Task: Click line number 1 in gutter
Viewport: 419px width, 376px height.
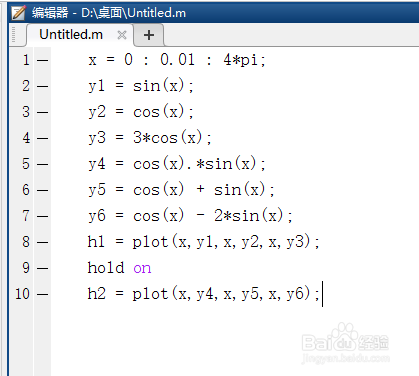Action: [x=26, y=60]
